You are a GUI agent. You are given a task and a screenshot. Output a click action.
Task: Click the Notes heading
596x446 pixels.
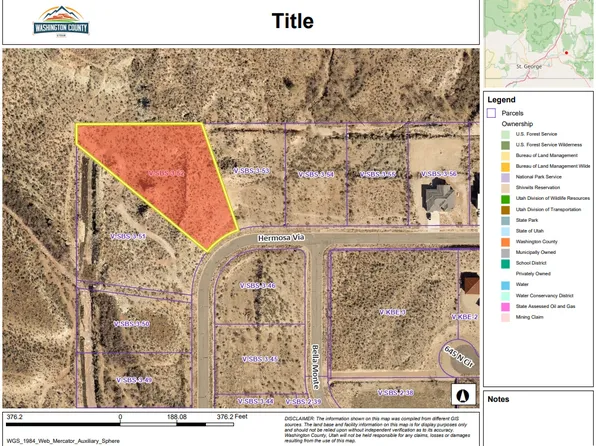[x=498, y=399]
